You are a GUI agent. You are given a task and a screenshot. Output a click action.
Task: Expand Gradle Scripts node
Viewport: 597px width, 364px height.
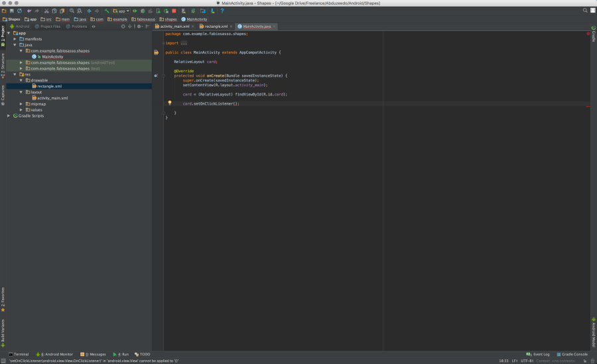click(x=9, y=116)
